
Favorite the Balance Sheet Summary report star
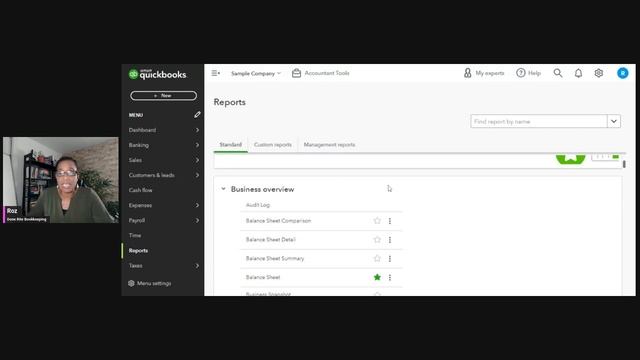[377, 258]
